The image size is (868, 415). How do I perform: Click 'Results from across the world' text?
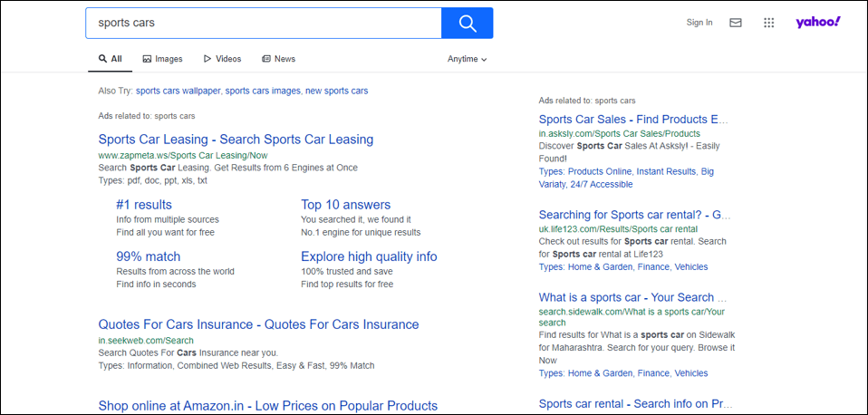tap(176, 272)
